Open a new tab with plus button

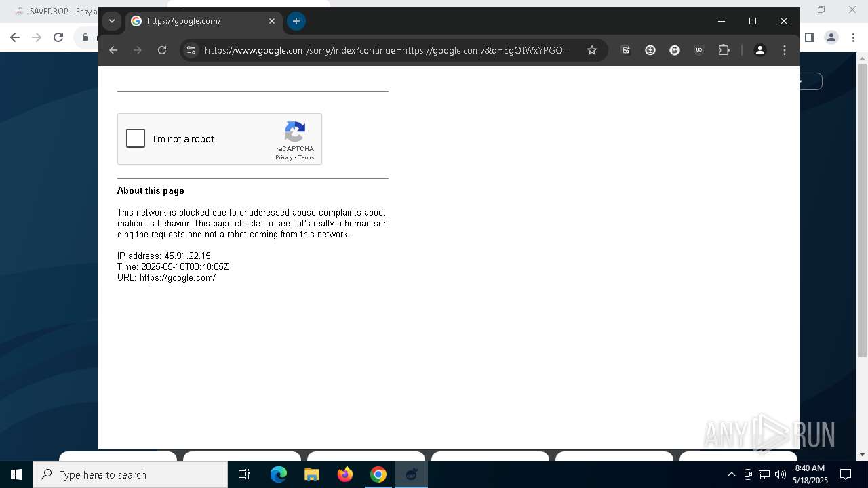point(296,21)
